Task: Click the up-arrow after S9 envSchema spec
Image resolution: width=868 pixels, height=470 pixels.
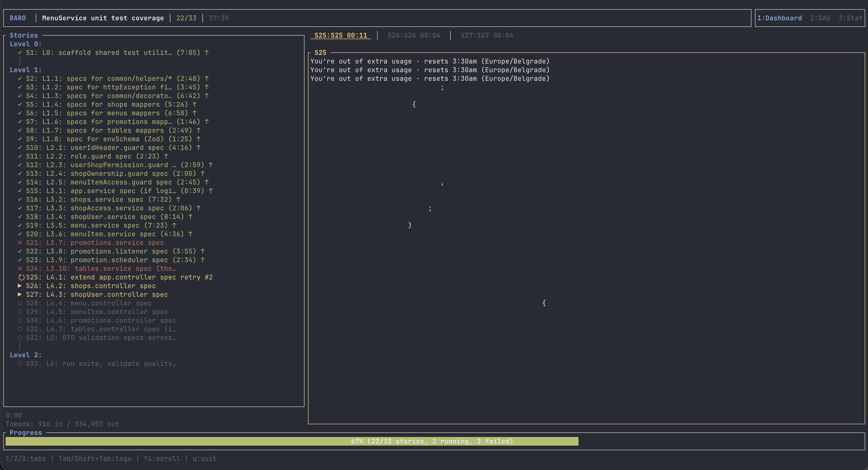Action: coord(199,139)
